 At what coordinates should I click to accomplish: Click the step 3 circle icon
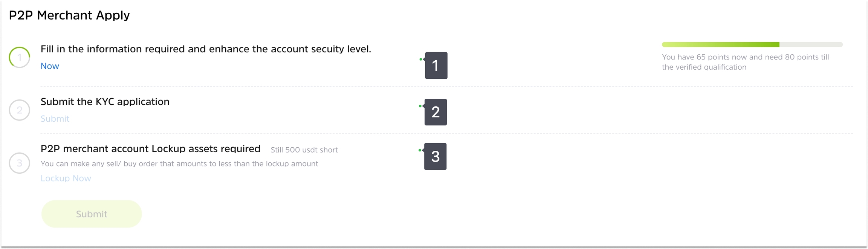coord(20,163)
